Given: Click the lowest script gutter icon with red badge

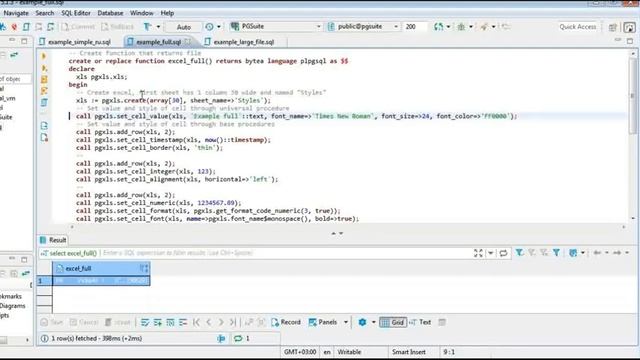Looking at the screenshot, I should pyautogui.click(x=44, y=138).
